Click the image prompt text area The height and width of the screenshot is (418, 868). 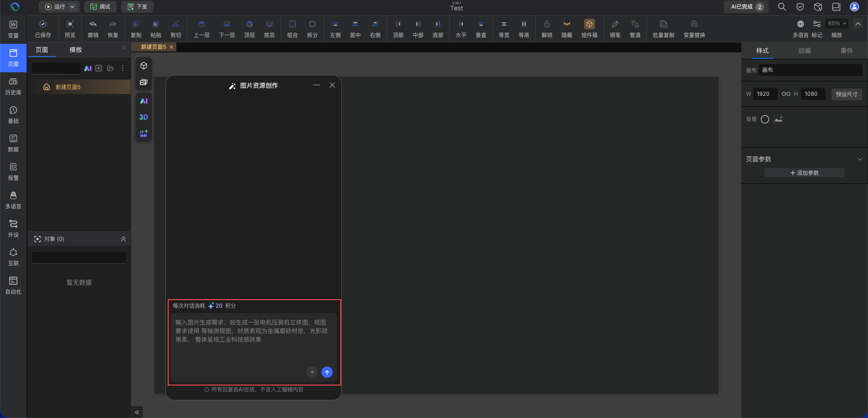pos(253,347)
